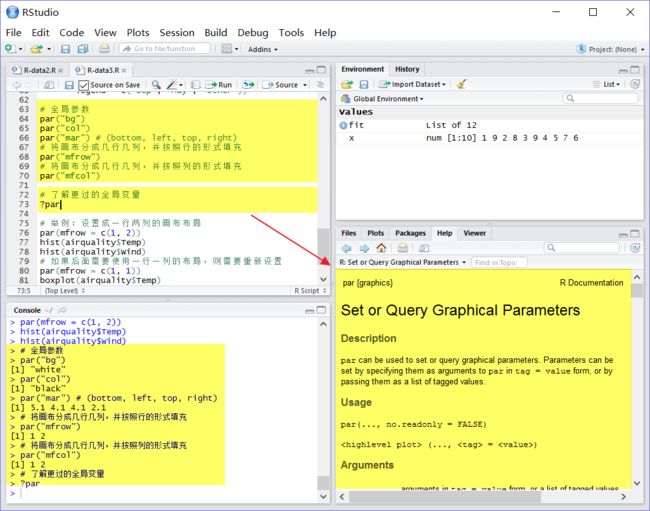Click the New File icon in main toolbar
Viewport: 650px width, 511px height.
pos(10,49)
